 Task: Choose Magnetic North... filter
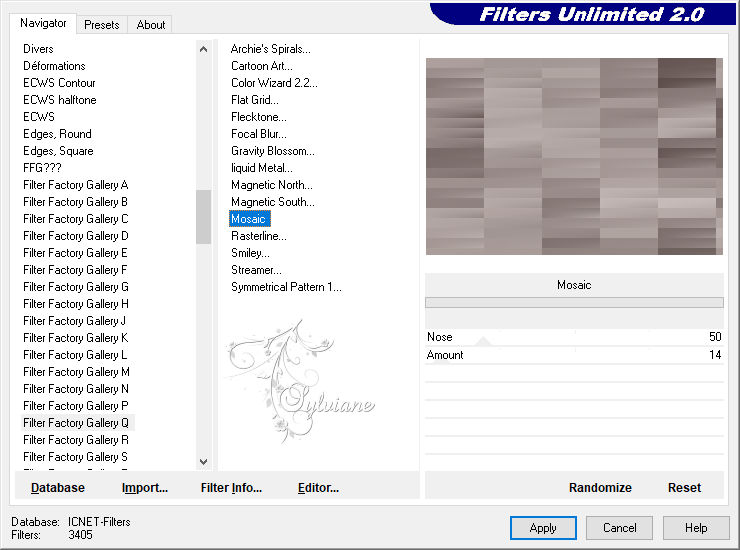tap(272, 185)
